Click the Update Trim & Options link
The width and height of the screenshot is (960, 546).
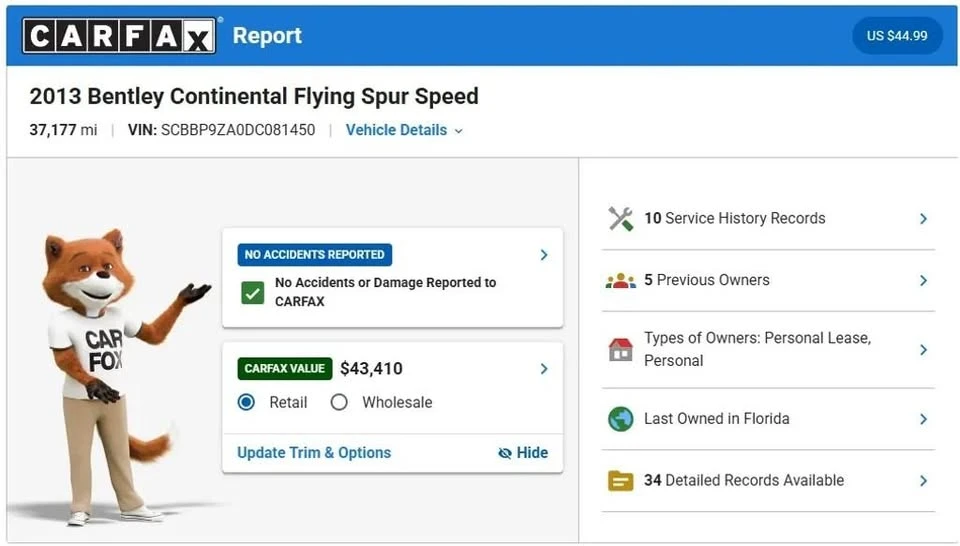tap(314, 452)
